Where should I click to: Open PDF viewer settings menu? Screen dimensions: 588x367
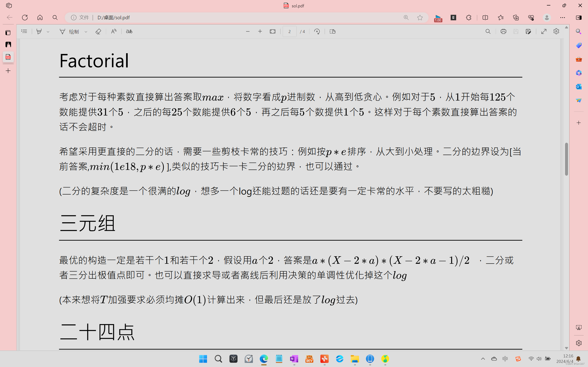556,31
